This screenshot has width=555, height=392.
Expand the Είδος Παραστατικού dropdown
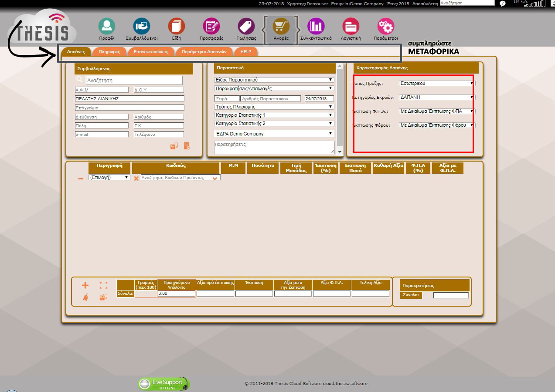point(274,80)
